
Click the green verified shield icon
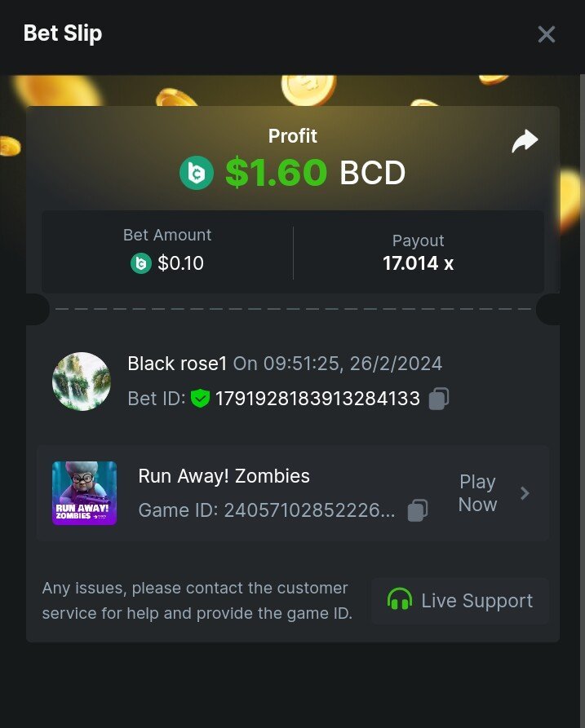coord(200,399)
